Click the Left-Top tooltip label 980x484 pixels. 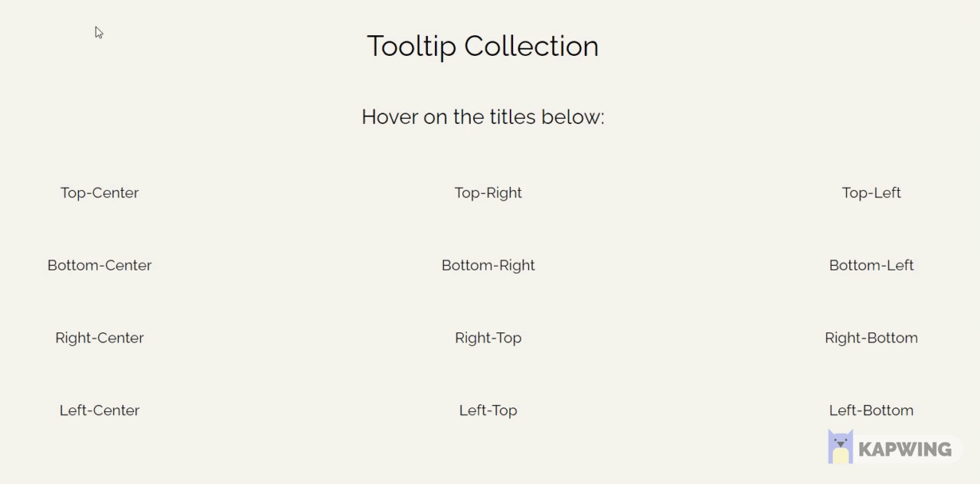488,410
